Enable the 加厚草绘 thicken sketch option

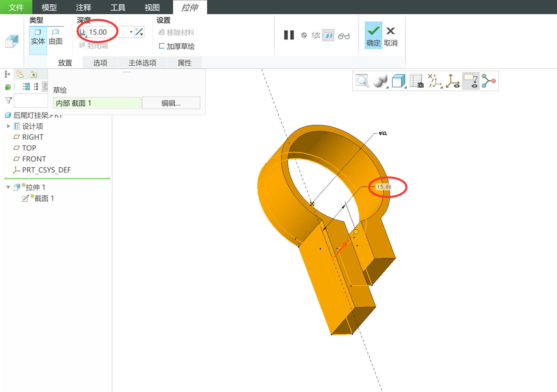[177, 46]
